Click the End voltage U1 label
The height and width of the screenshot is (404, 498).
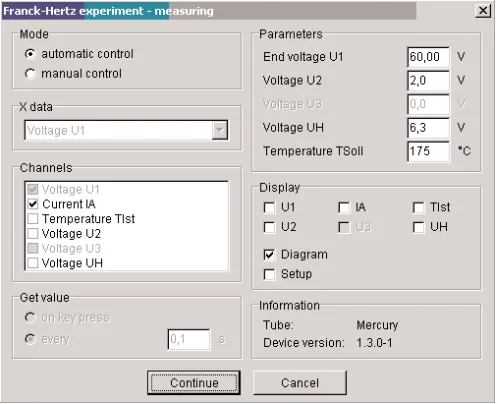303,57
